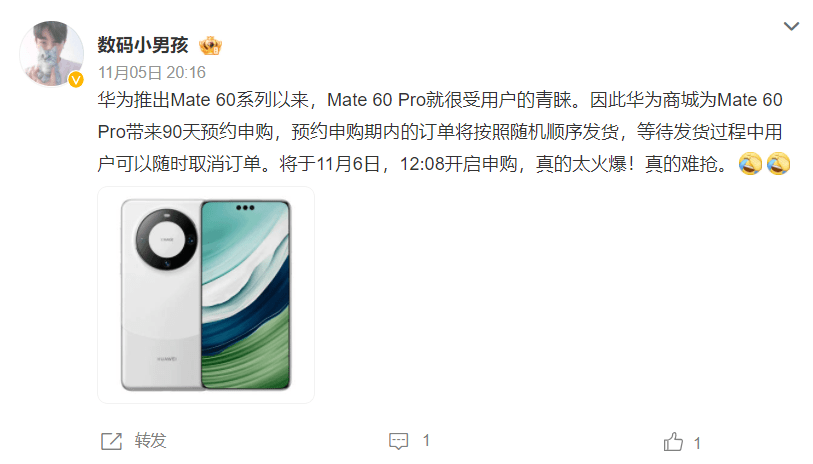This screenshot has height=464, width=813.
Task: Open the Mate 60 Pro phone image
Action: 206,295
